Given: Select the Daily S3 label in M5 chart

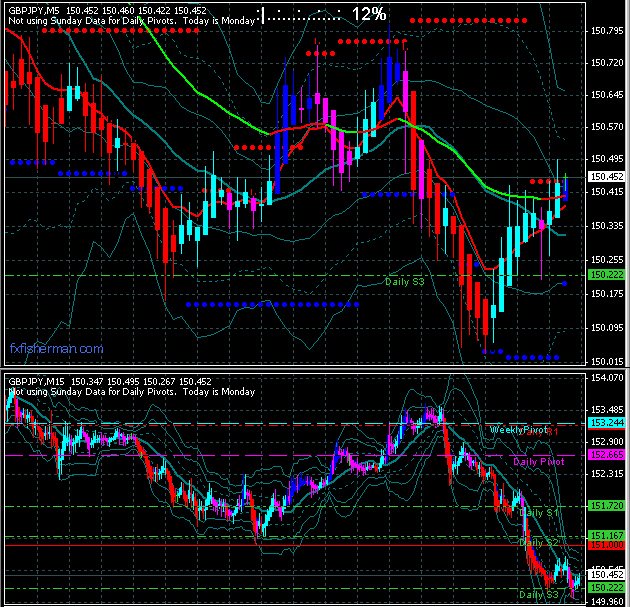Looking at the screenshot, I should 405,282.
